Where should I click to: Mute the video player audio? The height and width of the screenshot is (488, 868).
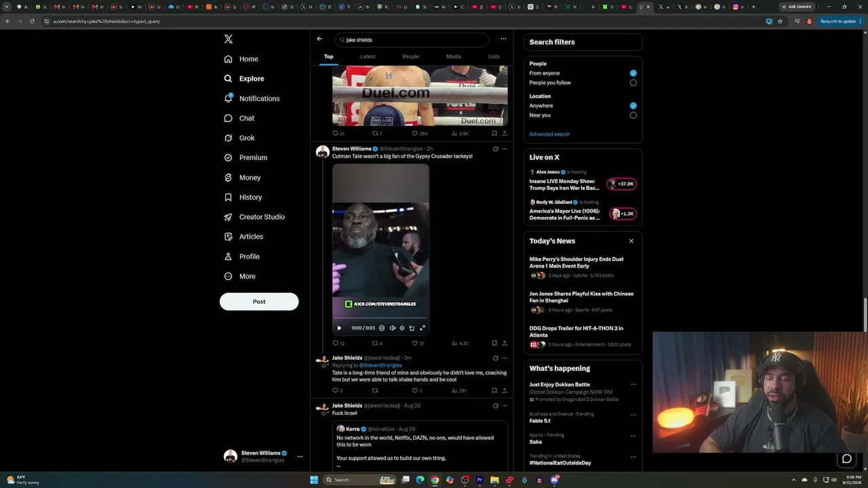392,328
